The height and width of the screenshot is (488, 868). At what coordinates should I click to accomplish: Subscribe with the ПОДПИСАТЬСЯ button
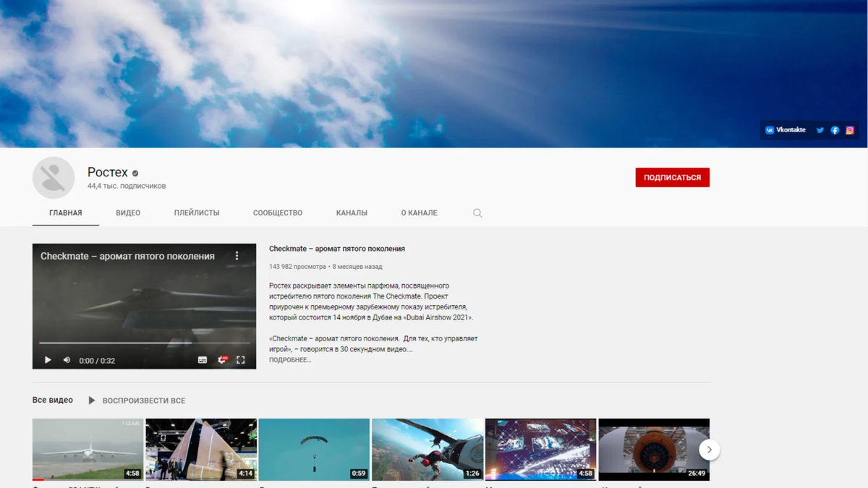(x=672, y=177)
